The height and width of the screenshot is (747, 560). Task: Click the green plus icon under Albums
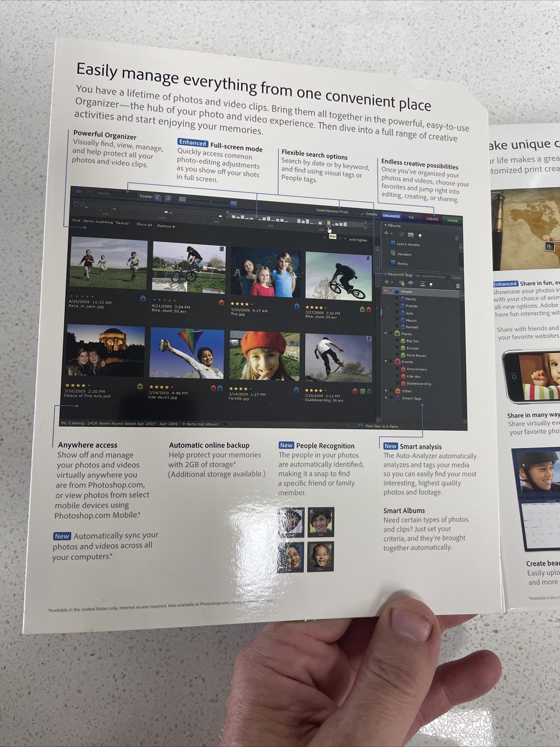point(386,233)
